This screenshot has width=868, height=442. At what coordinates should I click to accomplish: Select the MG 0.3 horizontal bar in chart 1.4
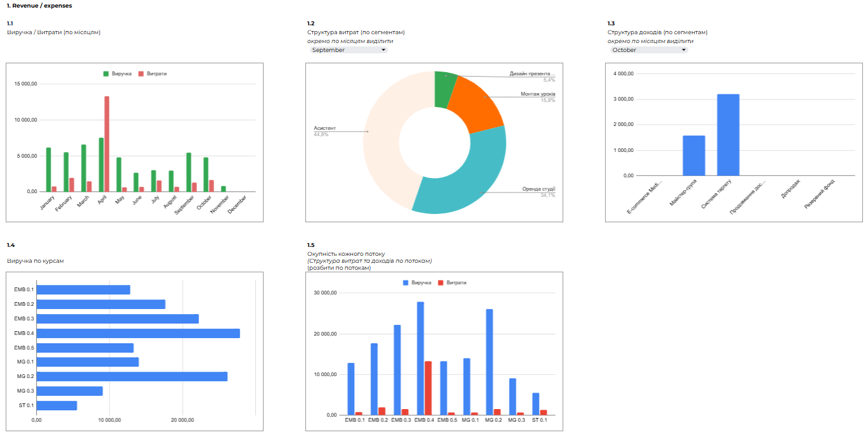pyautogui.click(x=69, y=391)
